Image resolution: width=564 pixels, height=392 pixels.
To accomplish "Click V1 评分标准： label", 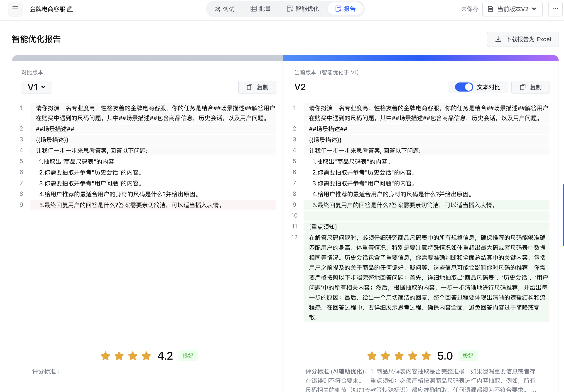I will pyautogui.click(x=47, y=371).
